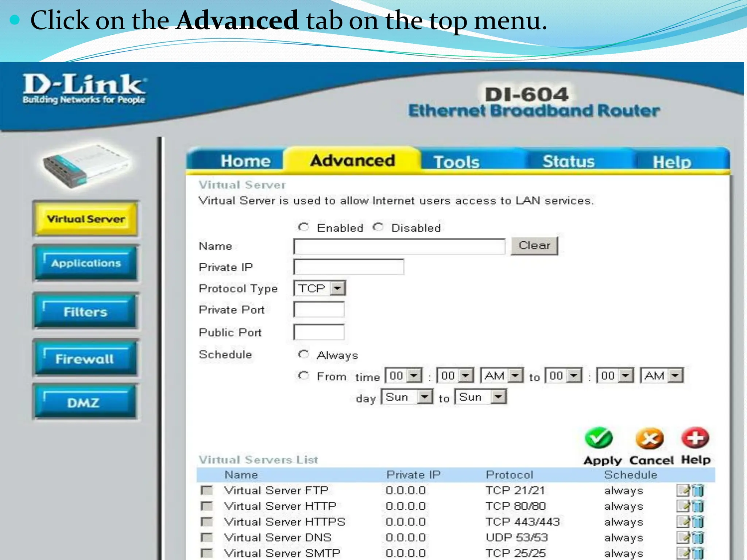Click the 'TCP 443/443' protocol cell
The height and width of the screenshot is (560, 747).
pos(523,522)
